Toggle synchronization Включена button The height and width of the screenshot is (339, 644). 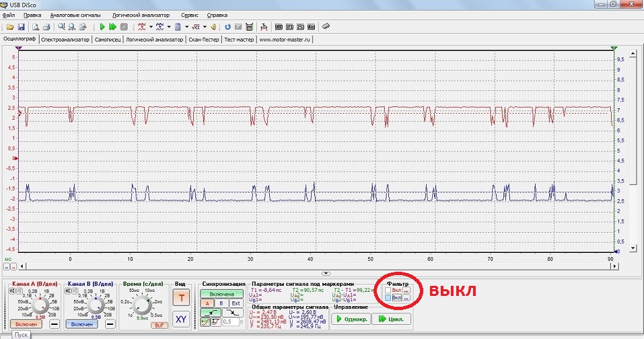(x=222, y=294)
